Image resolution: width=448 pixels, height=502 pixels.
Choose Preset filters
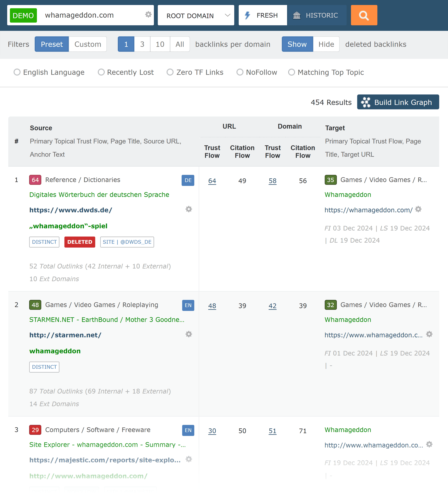click(52, 44)
